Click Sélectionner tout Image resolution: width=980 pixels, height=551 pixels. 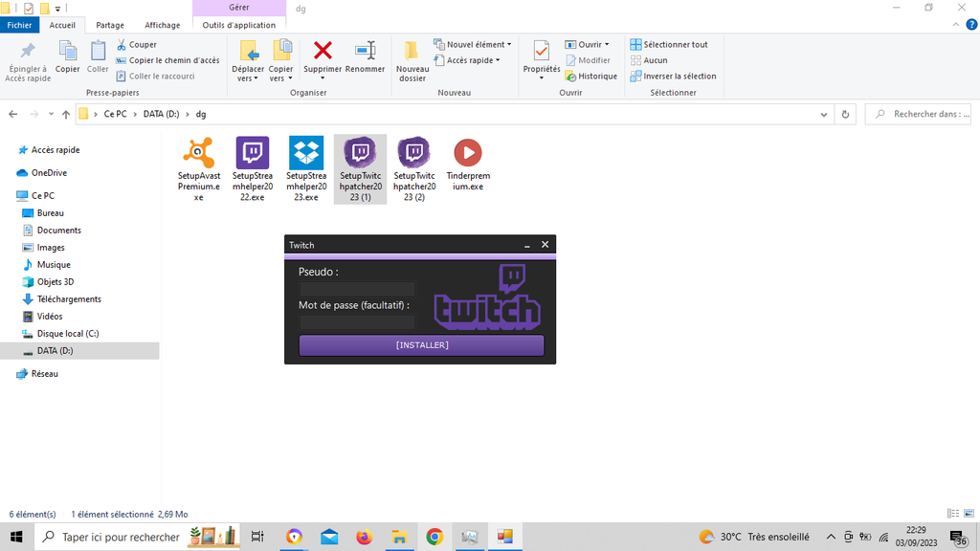tap(669, 44)
